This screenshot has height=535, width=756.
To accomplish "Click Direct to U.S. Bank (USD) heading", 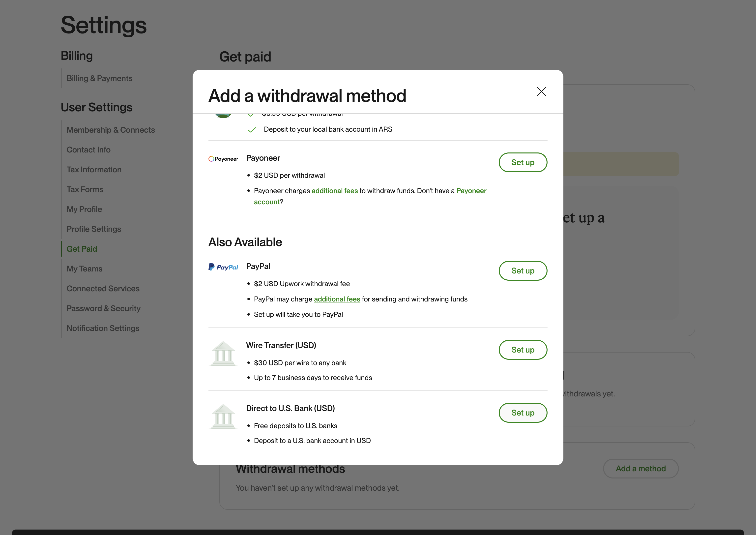I will click(x=290, y=409).
